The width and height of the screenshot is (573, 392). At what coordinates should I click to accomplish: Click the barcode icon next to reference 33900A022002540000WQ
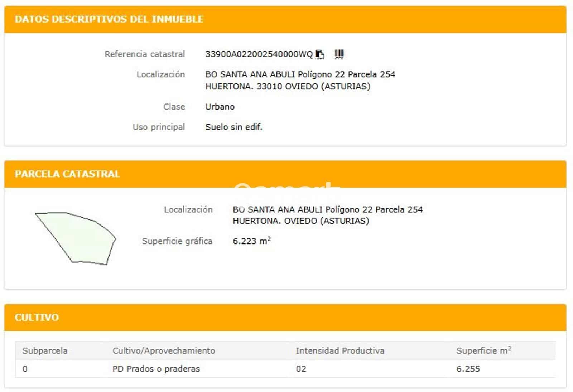pyautogui.click(x=339, y=53)
